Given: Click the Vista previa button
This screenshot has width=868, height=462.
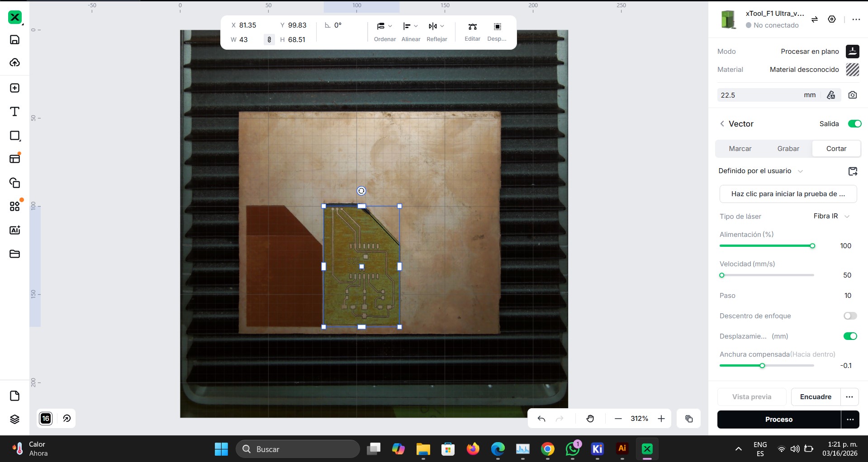Looking at the screenshot, I should click(752, 397).
